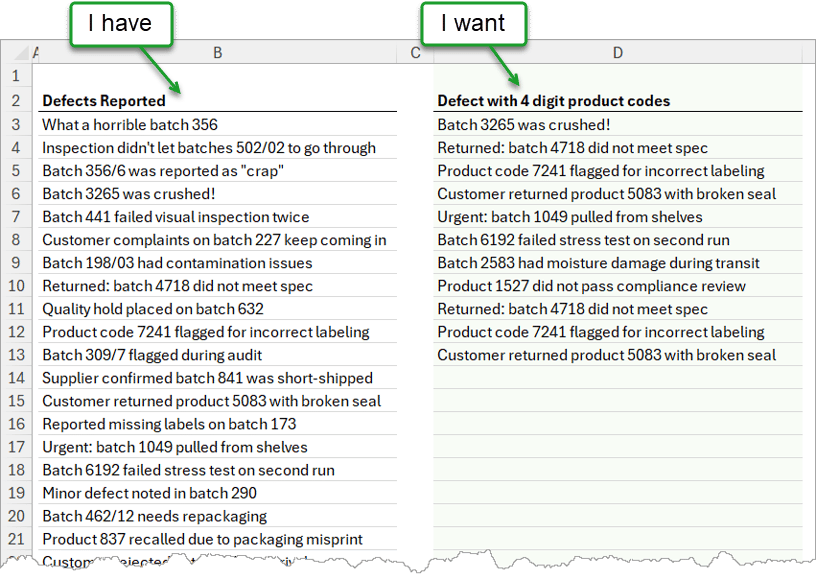Select row 2 header
The image size is (816, 579).
16,101
